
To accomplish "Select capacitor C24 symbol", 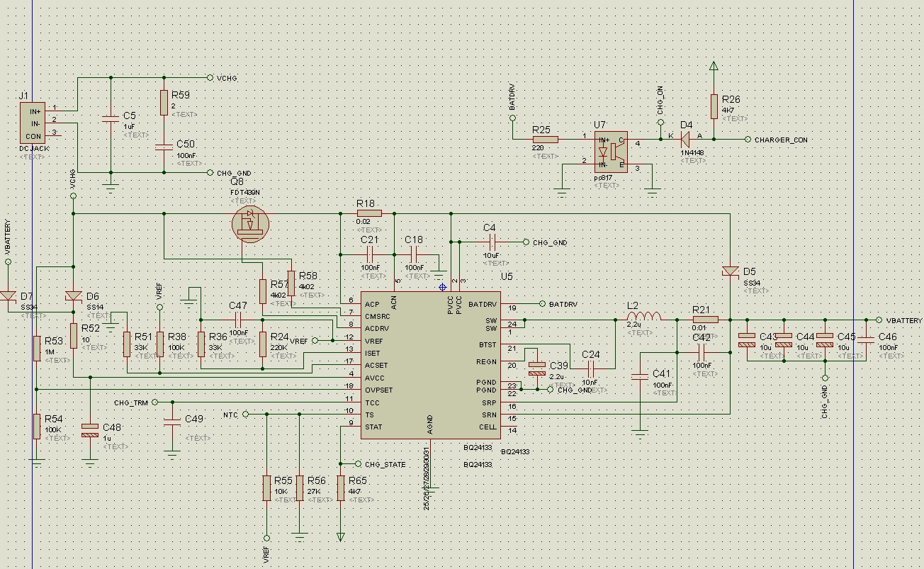I will [x=591, y=368].
